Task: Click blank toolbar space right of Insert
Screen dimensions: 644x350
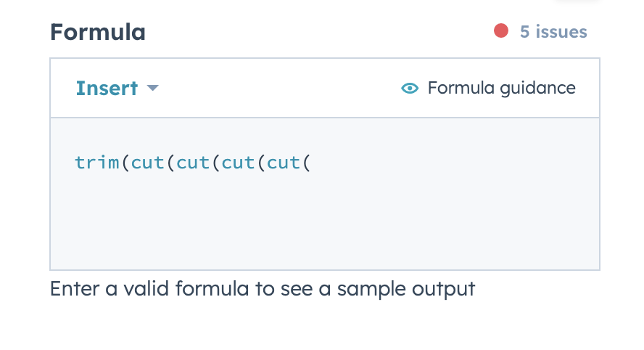Action: [276, 89]
